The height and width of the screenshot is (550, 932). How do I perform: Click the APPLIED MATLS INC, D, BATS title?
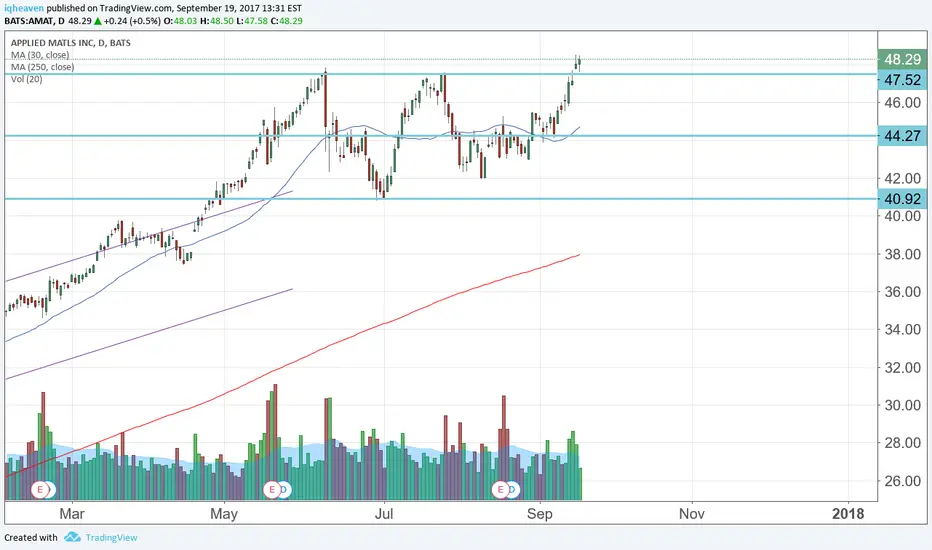(71, 43)
